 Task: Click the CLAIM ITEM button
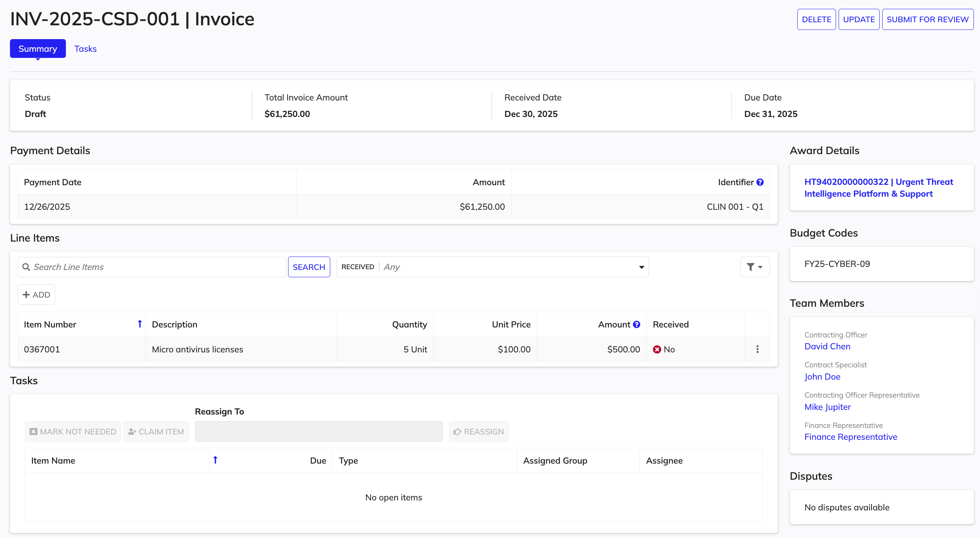click(156, 431)
